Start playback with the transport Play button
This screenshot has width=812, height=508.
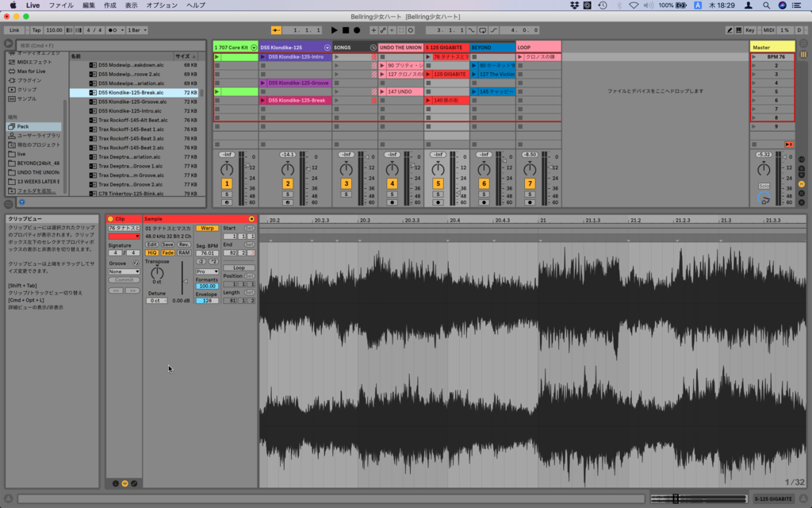334,30
